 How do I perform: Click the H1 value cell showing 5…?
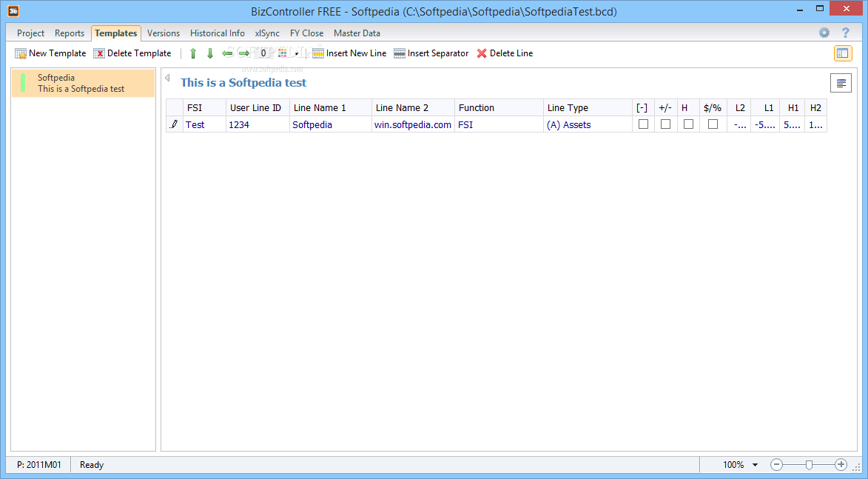(x=793, y=124)
